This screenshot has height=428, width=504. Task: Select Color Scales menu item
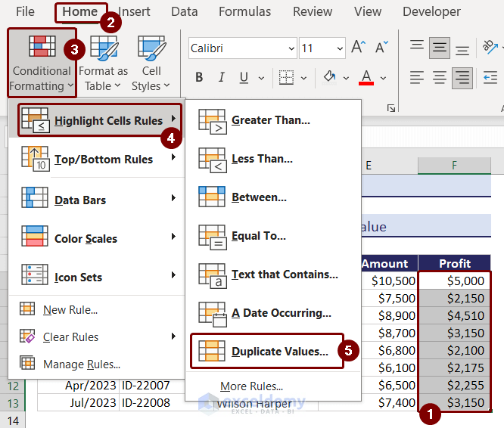tap(96, 238)
